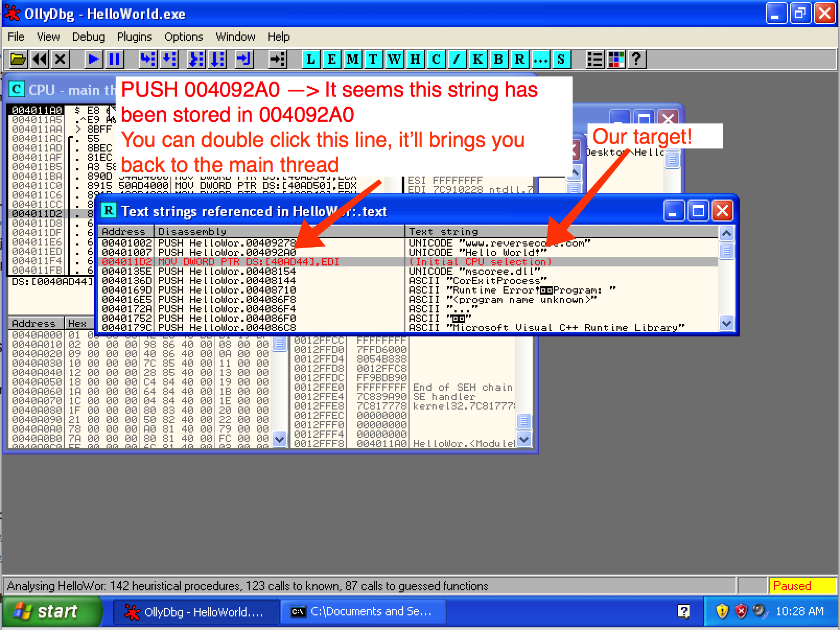Click the Step into toolbar icon
This screenshot has width=840, height=630.
point(148,59)
